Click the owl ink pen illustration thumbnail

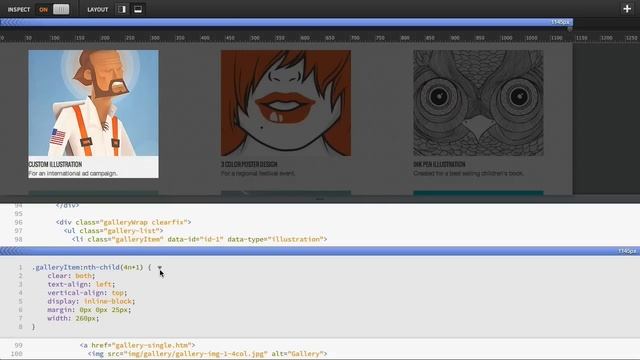click(478, 103)
